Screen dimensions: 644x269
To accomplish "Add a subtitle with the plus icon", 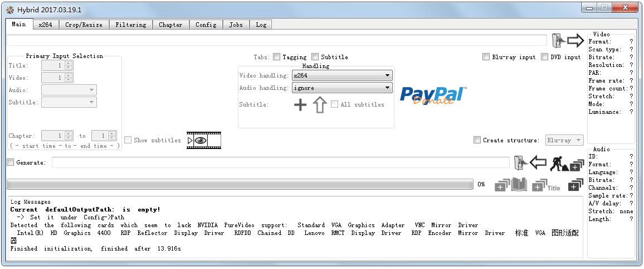I will coord(300,104).
